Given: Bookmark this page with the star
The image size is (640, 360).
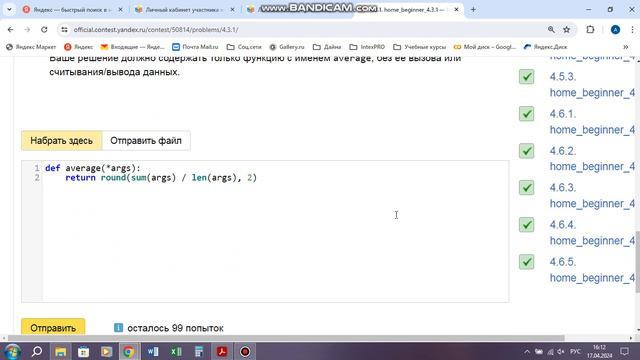Looking at the screenshot, I should coord(567,29).
